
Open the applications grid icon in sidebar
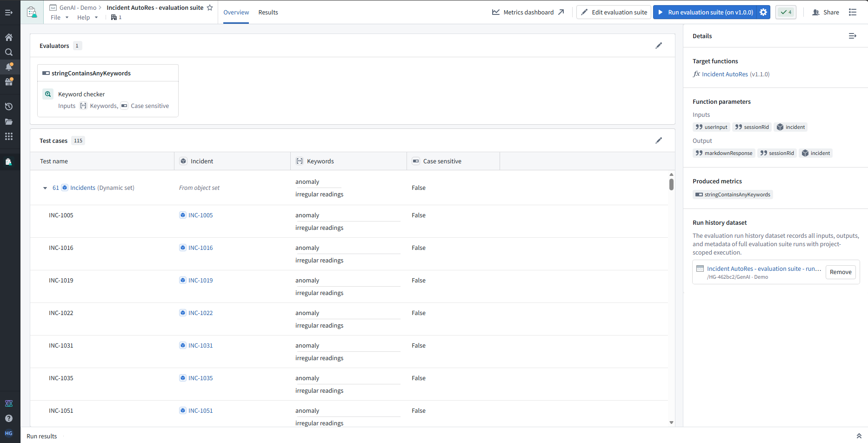8,136
